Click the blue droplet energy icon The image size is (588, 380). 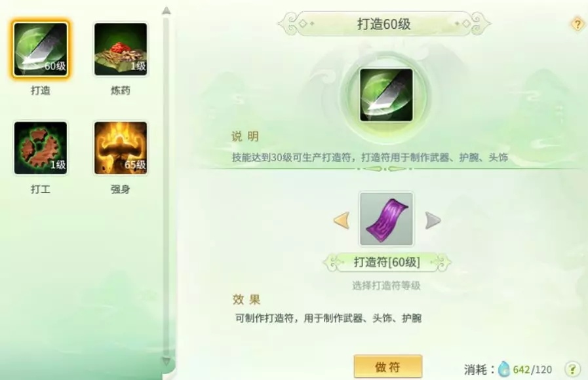coord(504,369)
